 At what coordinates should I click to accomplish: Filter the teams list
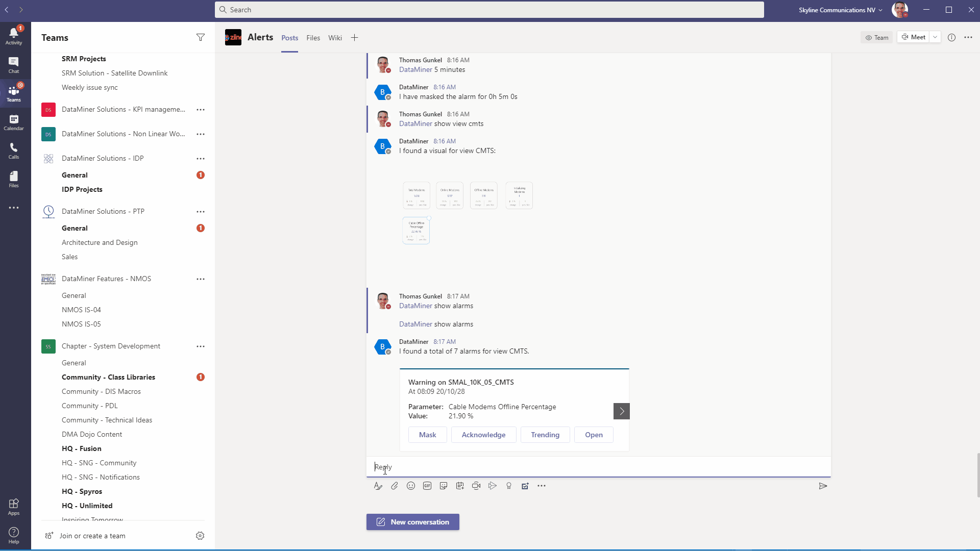[201, 37]
